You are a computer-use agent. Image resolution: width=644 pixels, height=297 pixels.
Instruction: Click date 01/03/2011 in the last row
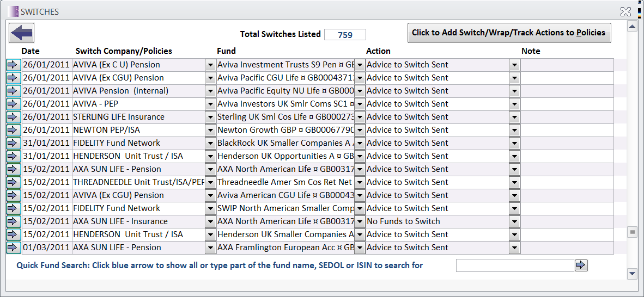[x=46, y=248]
